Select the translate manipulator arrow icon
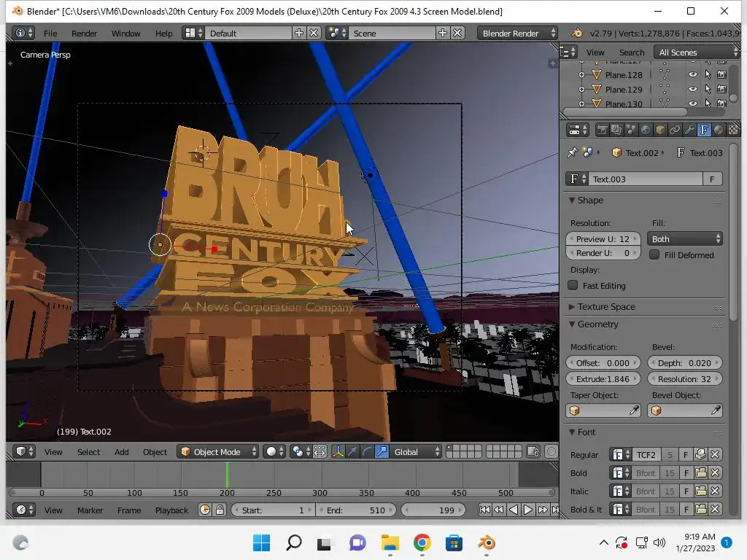This screenshot has height=560, width=747. click(x=352, y=452)
